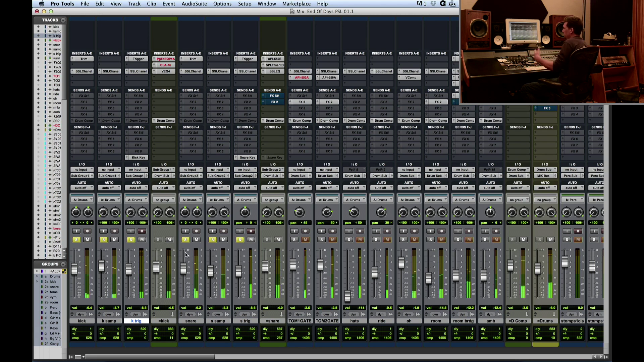Click the pan knob on TOM1GATE track
The image size is (644, 362).
300,212
